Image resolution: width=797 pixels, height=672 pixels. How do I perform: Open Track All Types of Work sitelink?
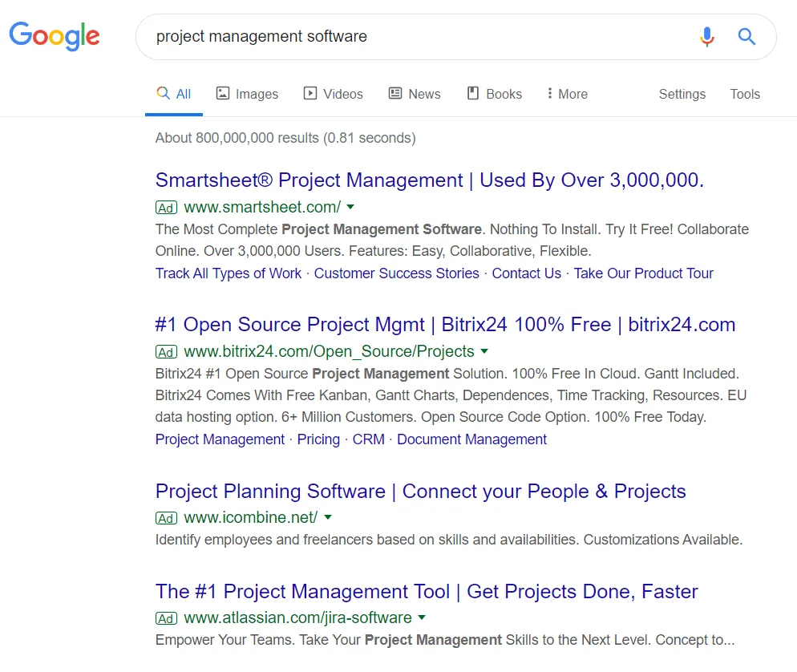[x=229, y=273]
